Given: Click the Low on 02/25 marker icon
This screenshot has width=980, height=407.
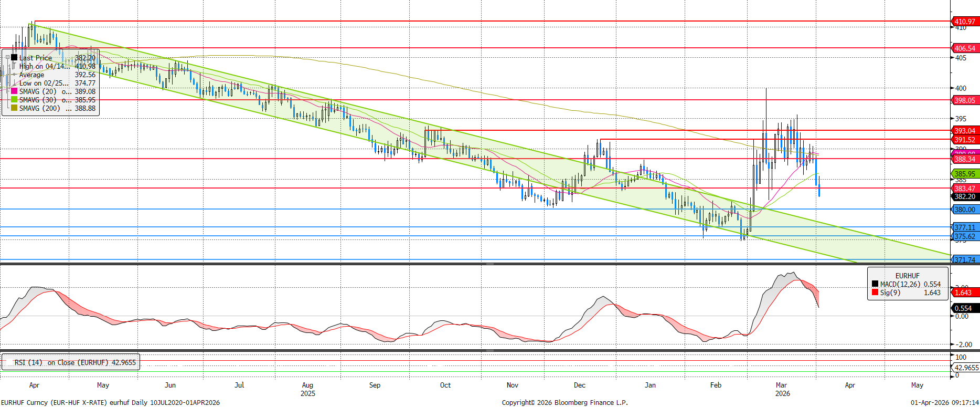Looking at the screenshot, I should click(x=14, y=83).
